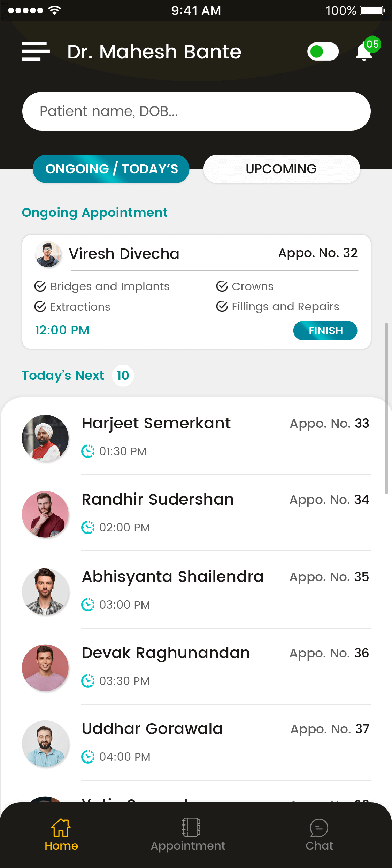
Task: Tap Randhir Sudershan's profile photo
Action: pyautogui.click(x=45, y=514)
